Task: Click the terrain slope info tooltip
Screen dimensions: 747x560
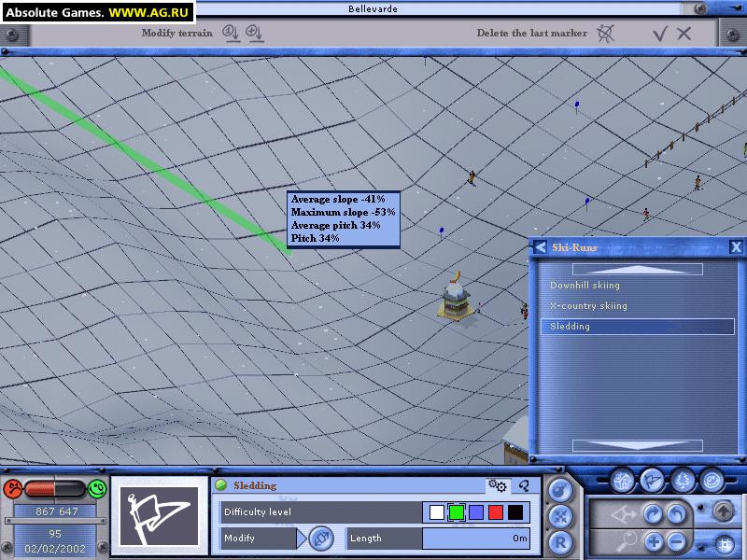Action: click(343, 219)
